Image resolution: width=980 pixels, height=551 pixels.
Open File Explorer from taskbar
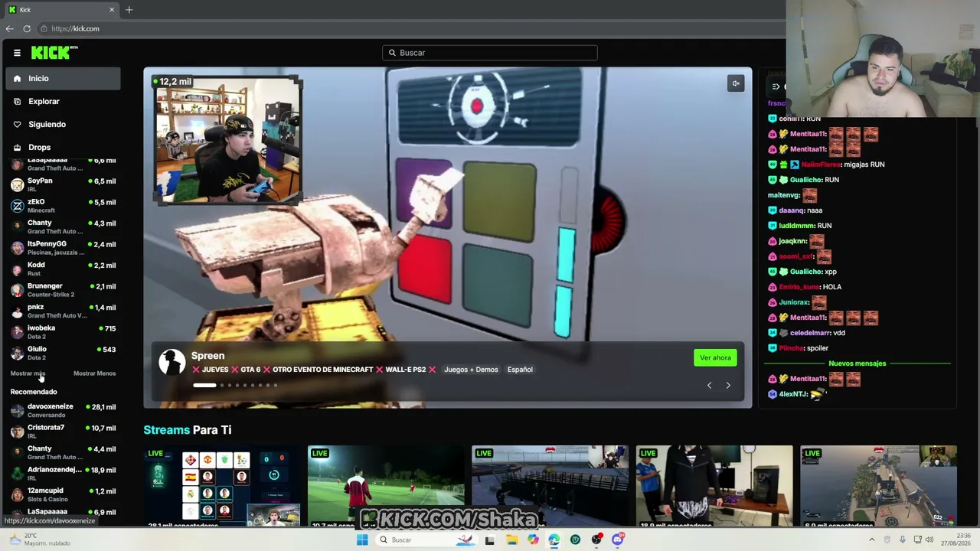[x=511, y=540]
